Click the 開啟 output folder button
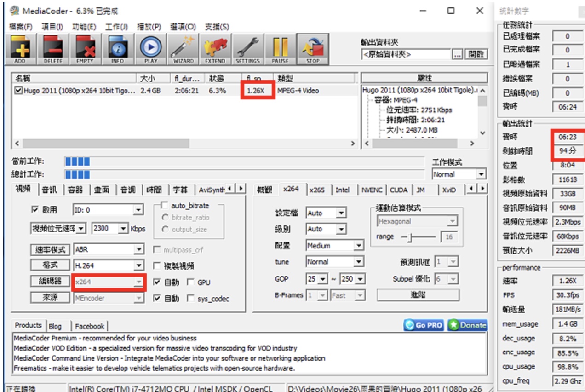The height and width of the screenshot is (392, 585). click(476, 54)
